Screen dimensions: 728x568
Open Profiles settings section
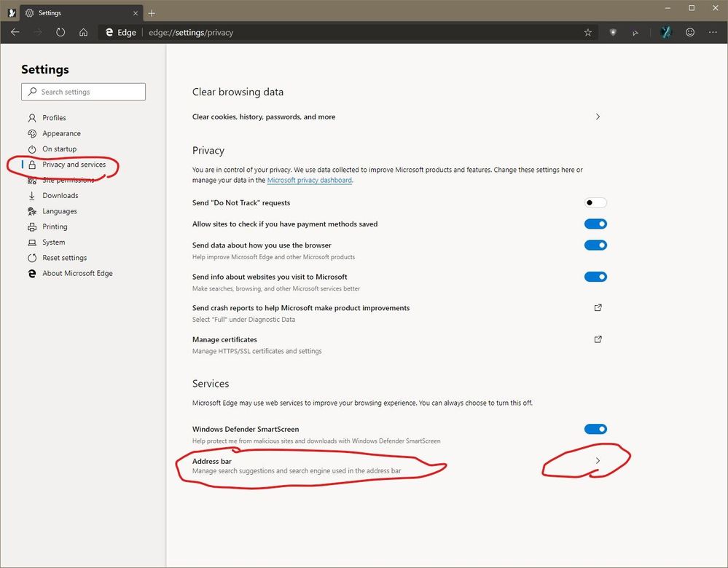point(55,118)
